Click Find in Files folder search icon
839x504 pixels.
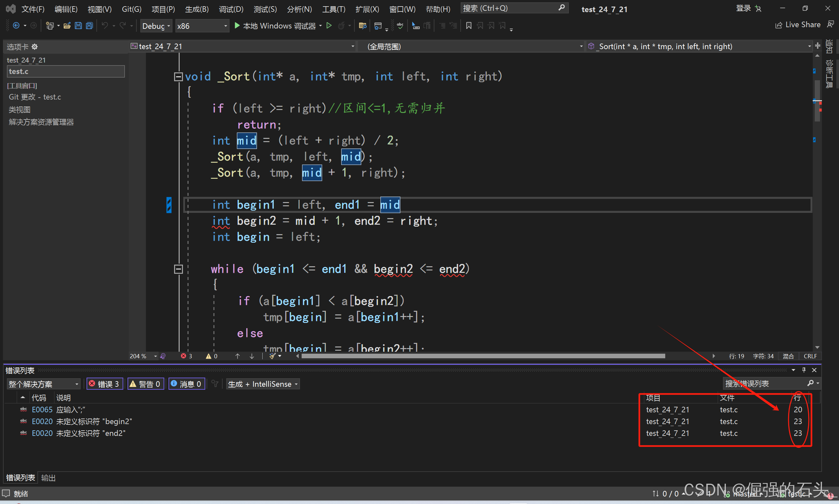point(362,26)
